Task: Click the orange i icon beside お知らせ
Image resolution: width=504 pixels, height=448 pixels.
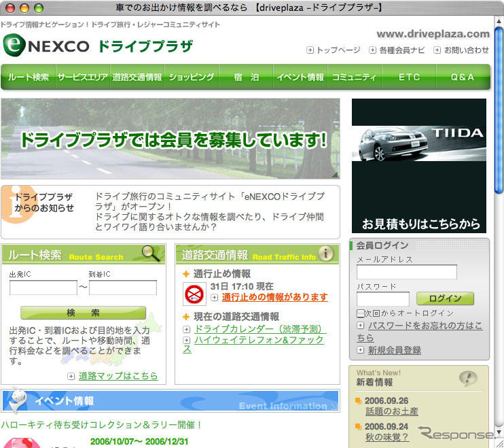Action: (18, 204)
